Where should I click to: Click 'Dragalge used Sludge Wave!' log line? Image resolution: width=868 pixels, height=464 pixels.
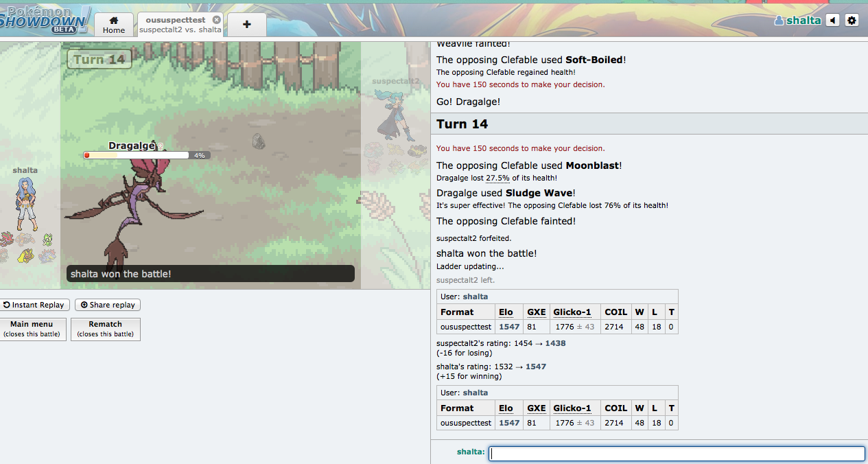tap(506, 193)
